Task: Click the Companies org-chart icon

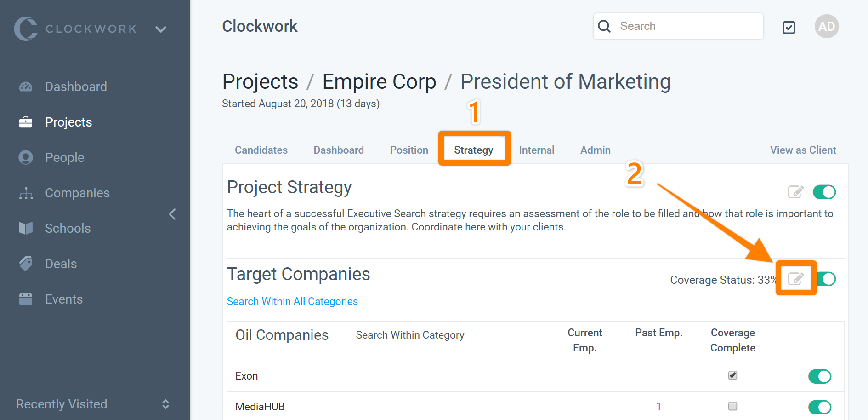Action: [x=25, y=193]
